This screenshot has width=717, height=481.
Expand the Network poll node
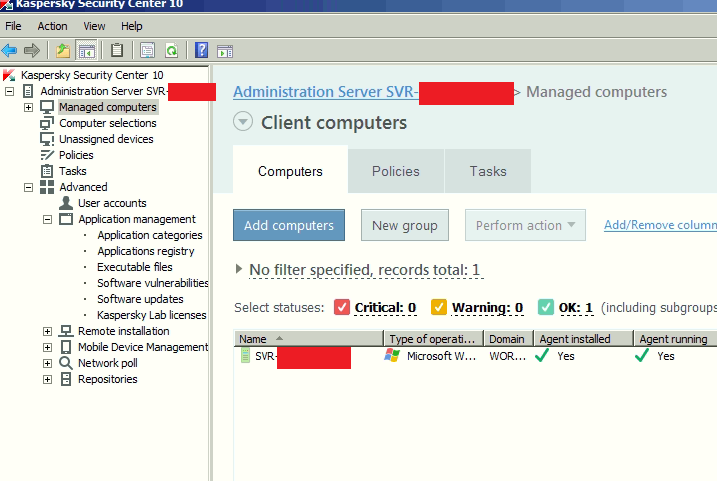click(47, 363)
